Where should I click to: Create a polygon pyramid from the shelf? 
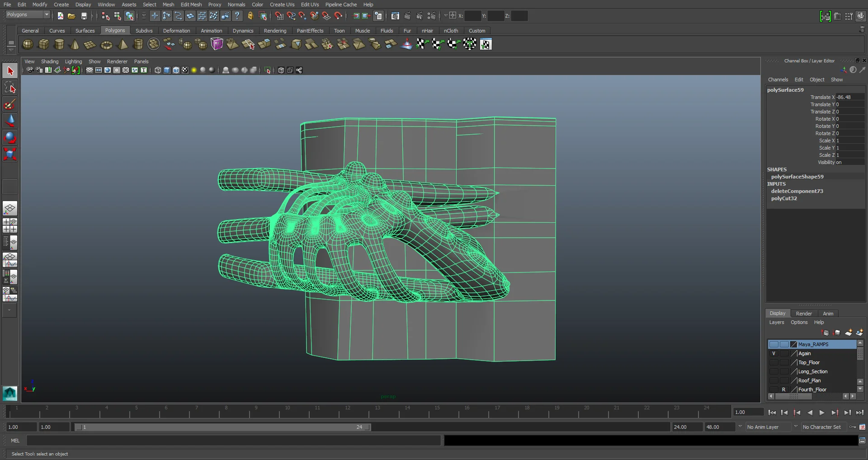(x=123, y=44)
